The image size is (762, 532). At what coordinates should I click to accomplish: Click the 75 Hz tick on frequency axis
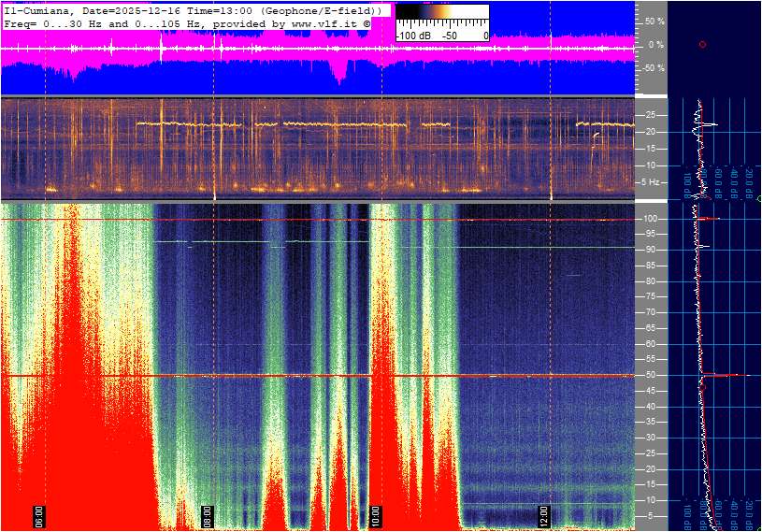pyautogui.click(x=650, y=296)
